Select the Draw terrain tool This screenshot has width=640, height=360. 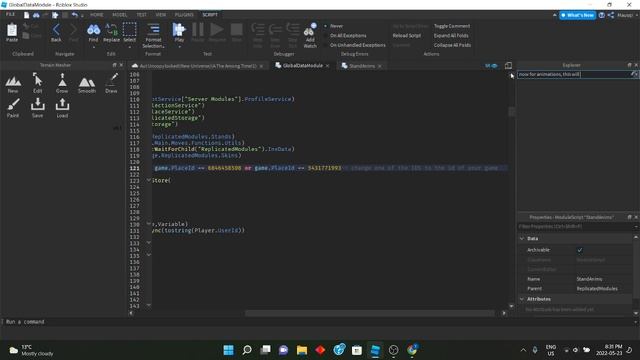tap(111, 83)
